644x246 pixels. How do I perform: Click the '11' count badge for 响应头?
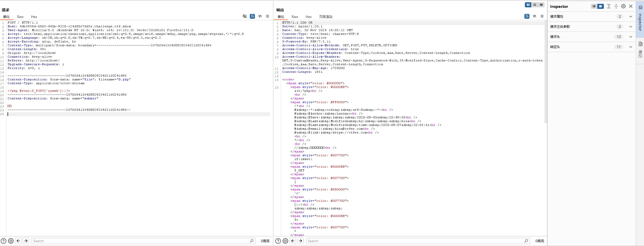pos(619,47)
